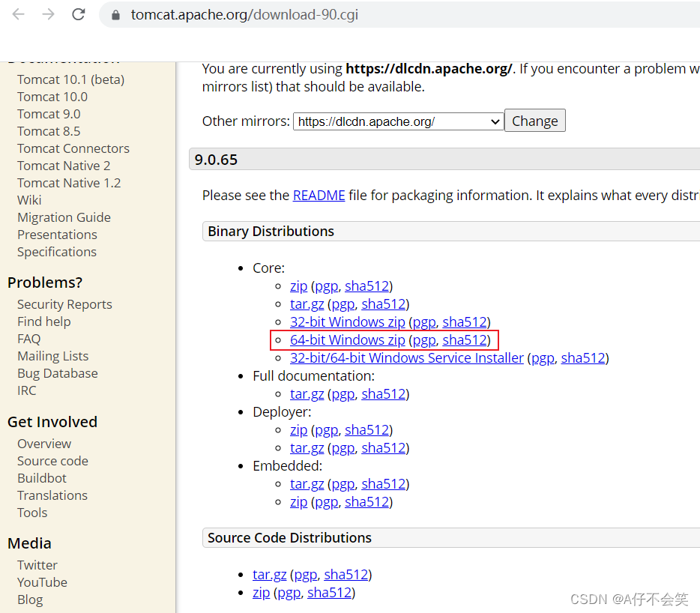Open Source code under Get Involved
This screenshot has height=613, width=700.
(x=52, y=460)
